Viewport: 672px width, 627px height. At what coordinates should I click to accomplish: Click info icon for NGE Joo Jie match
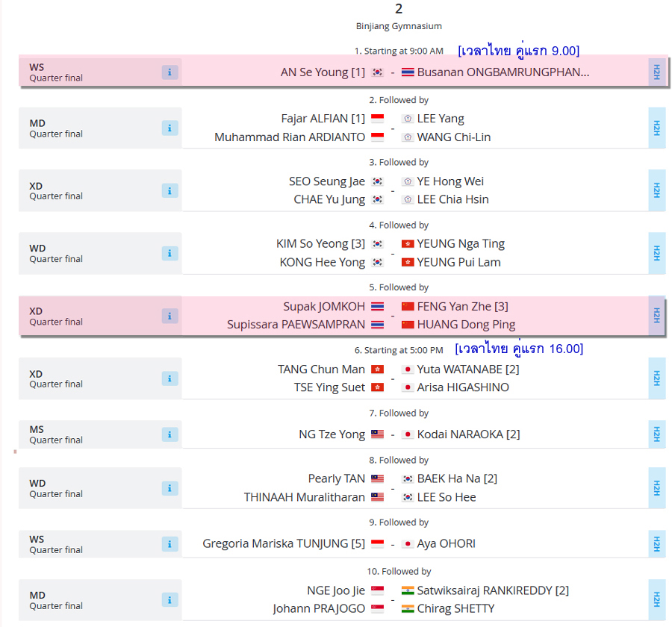coord(169,599)
